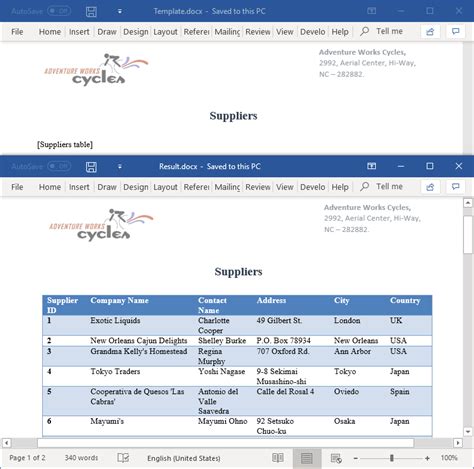Open Insert tab in Template.docx window

click(79, 32)
